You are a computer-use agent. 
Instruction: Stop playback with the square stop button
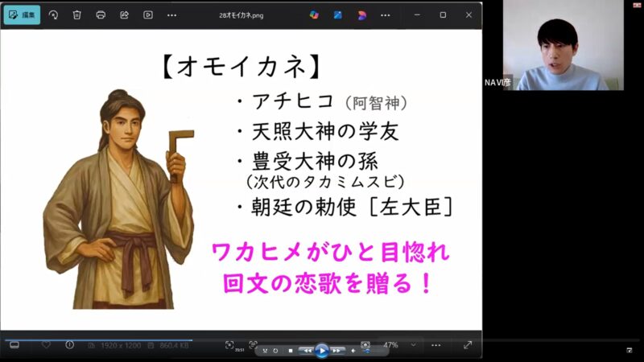291,351
